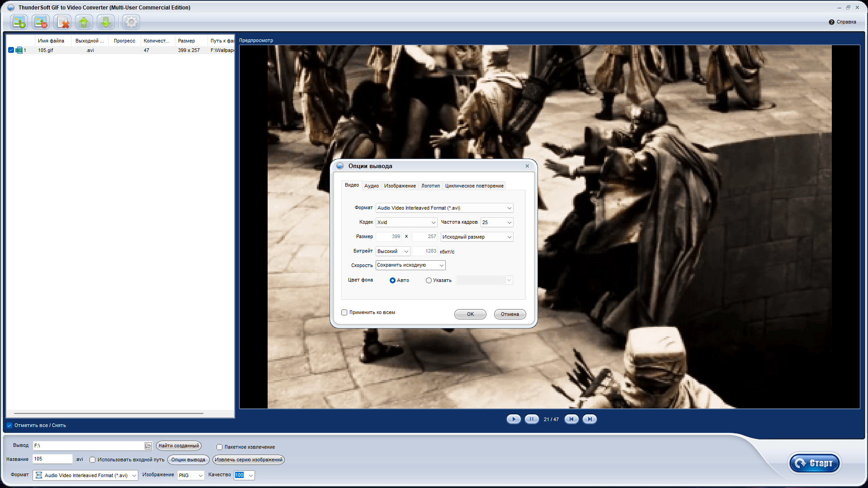This screenshot has height=488, width=868.
Task: Open the Справка help icon
Action: [831, 22]
